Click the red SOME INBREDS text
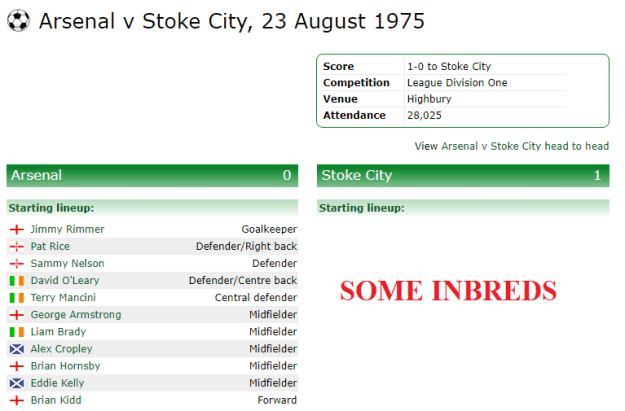625x411 pixels. pos(448,291)
